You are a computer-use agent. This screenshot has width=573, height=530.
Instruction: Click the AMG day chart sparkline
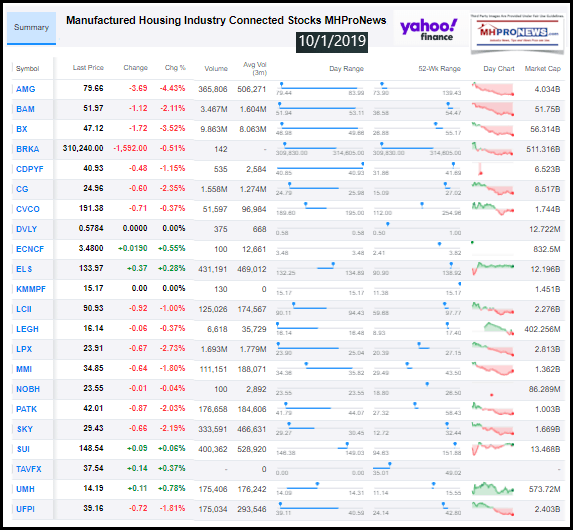pyautogui.click(x=493, y=89)
